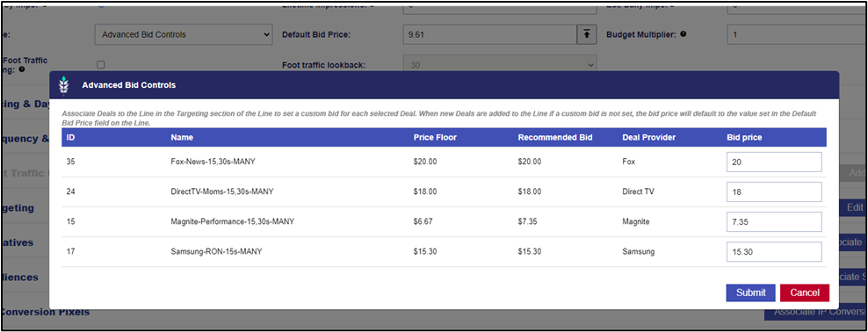Edit bid price field for Magnite-Performance deal
868x332 pixels.
pos(774,222)
